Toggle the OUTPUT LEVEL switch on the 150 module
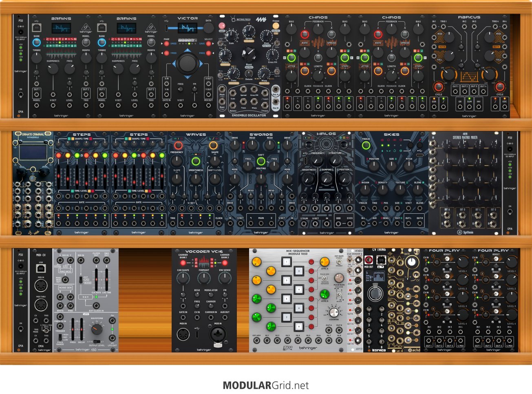 click(96, 341)
